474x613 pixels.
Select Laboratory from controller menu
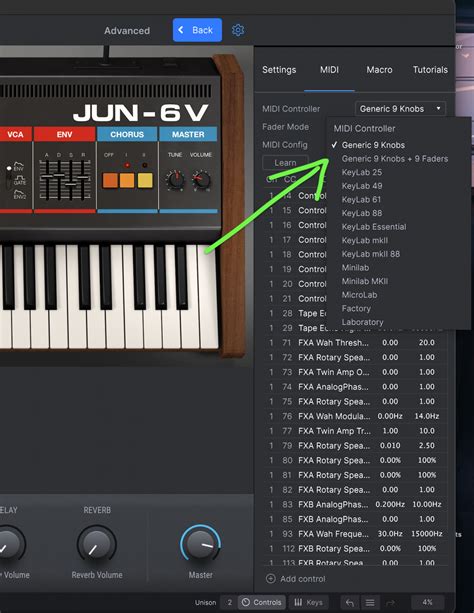tap(362, 322)
